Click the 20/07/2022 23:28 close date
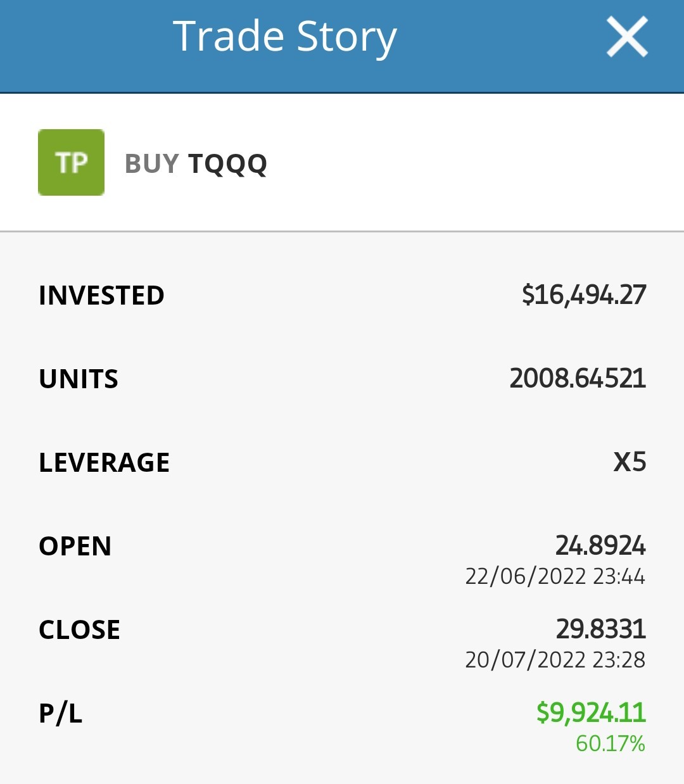Image resolution: width=684 pixels, height=784 pixels. pos(555,660)
